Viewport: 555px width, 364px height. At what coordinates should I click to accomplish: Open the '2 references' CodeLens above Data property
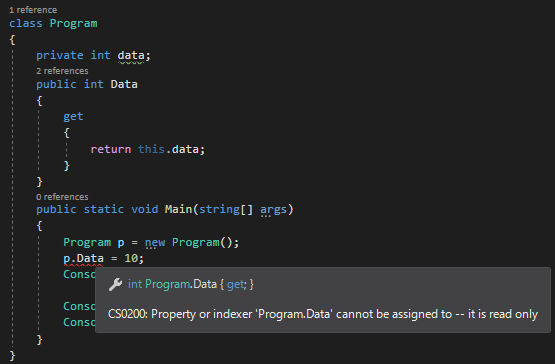[x=62, y=71]
